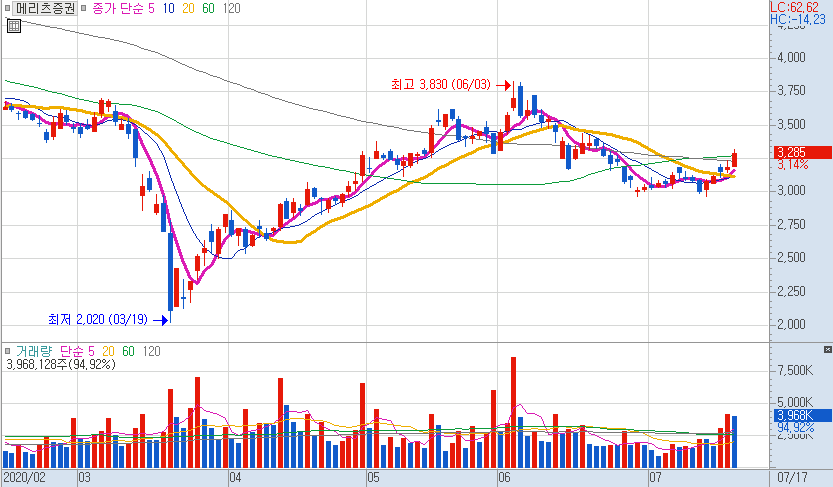Viewport: 833px width, 487px height.
Task: Click the 07/17 last date label
Action: (x=792, y=477)
